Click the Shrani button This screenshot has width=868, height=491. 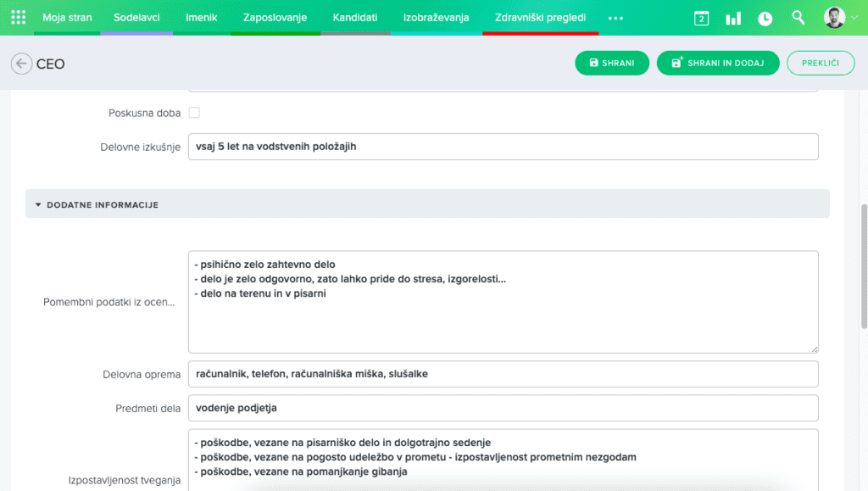[x=612, y=64]
